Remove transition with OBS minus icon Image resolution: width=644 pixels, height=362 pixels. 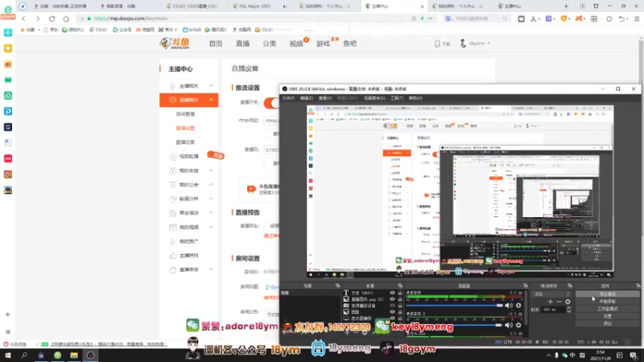click(x=559, y=302)
